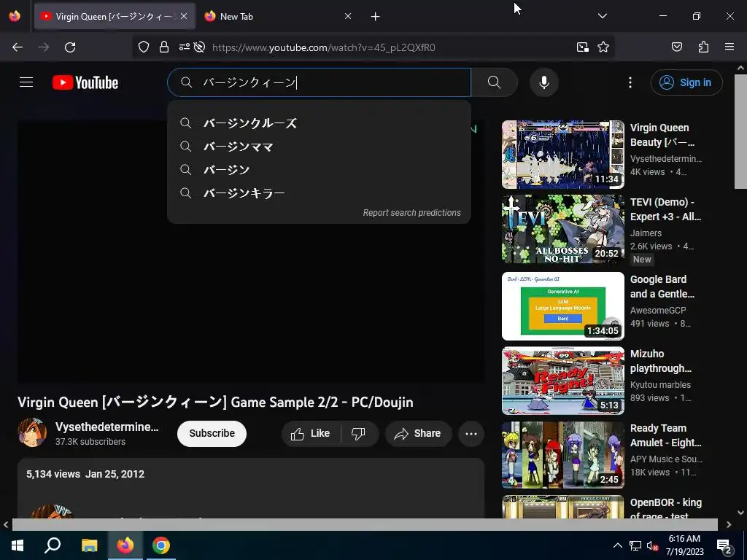This screenshot has height=560, width=747.
Task: Close the New Tab tab
Action: 348,16
